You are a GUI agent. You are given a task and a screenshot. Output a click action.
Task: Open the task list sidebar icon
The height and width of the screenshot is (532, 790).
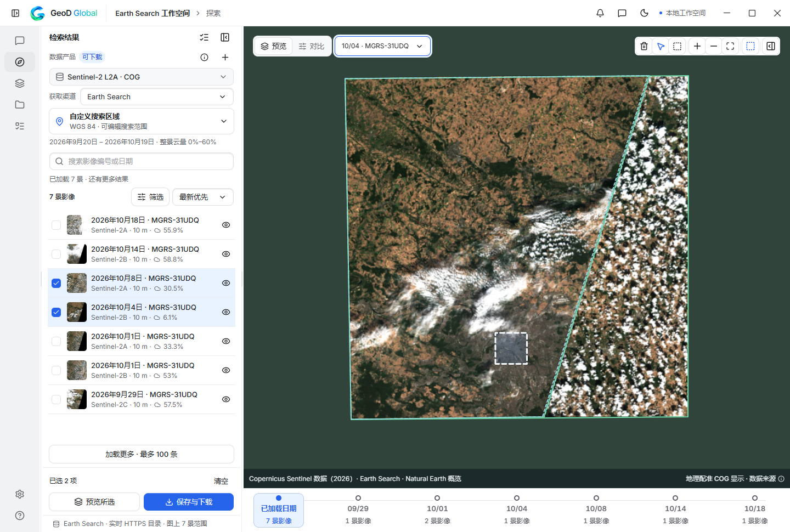20,126
